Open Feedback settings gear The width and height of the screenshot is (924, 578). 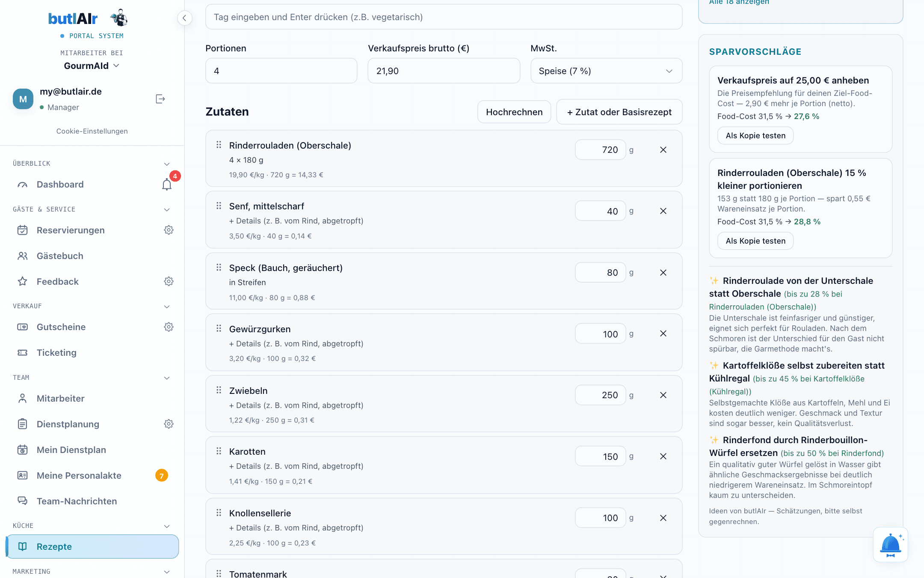point(169,282)
